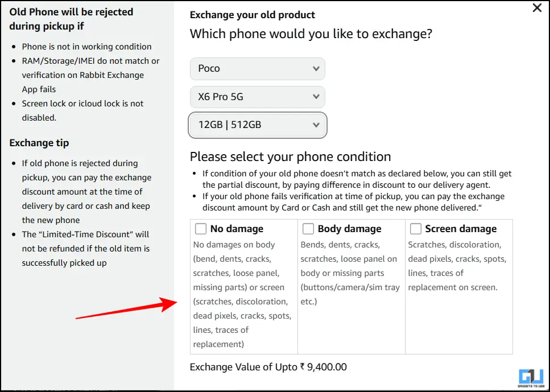
Task: Open the 12GB | 512GB storage dropdown
Action: coord(258,125)
